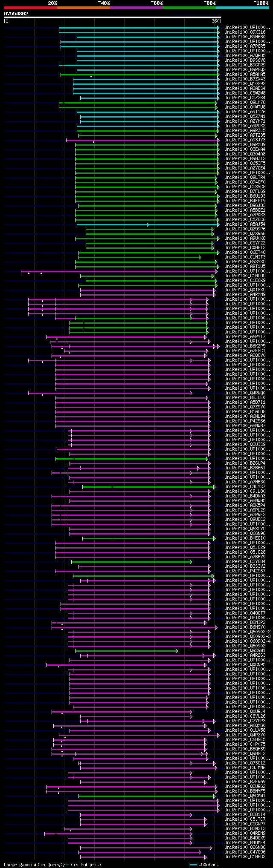Select the UniRef100_C1HBG2 label

coord(245,857)
